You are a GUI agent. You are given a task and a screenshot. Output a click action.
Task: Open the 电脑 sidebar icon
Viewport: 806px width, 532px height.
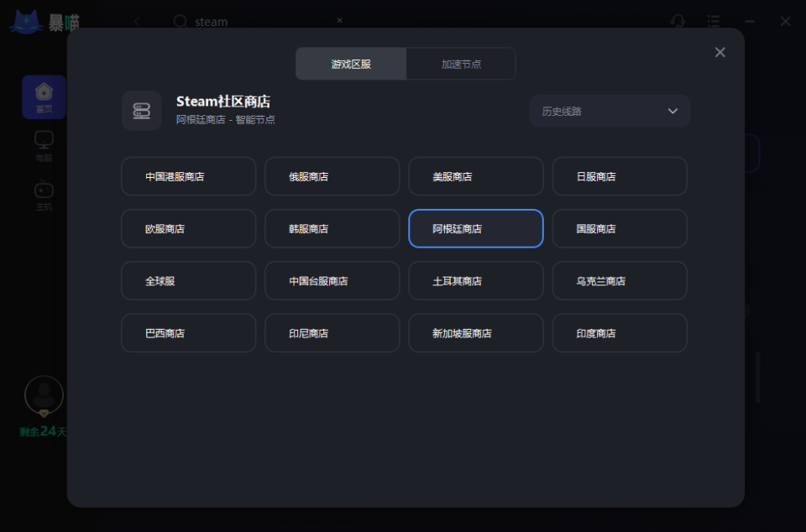pyautogui.click(x=44, y=146)
